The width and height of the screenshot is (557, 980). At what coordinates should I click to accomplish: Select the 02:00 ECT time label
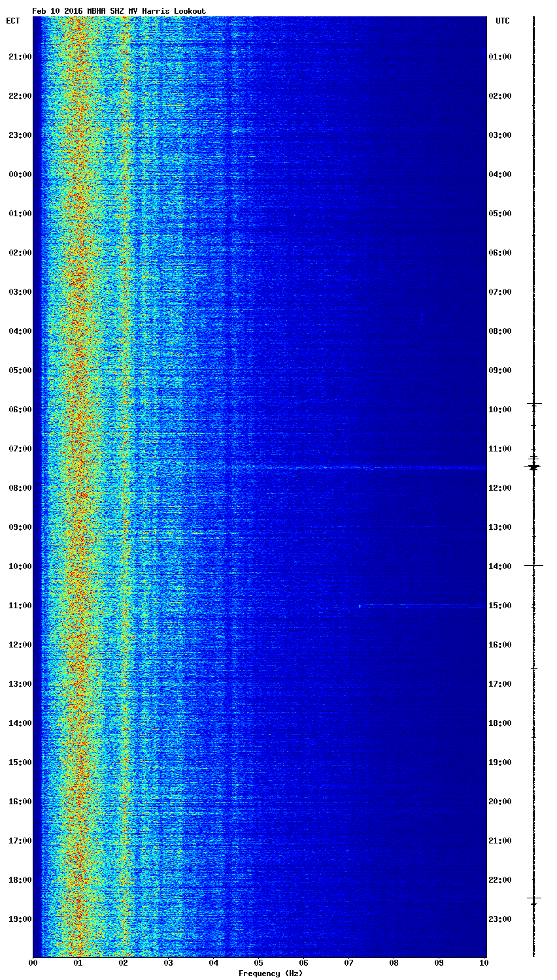click(x=20, y=253)
